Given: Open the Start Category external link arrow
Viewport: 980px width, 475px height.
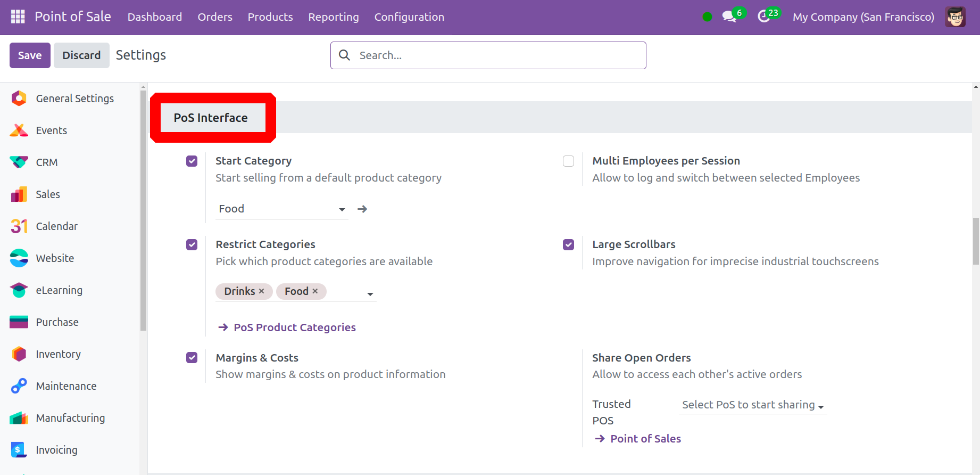Looking at the screenshot, I should (x=362, y=209).
